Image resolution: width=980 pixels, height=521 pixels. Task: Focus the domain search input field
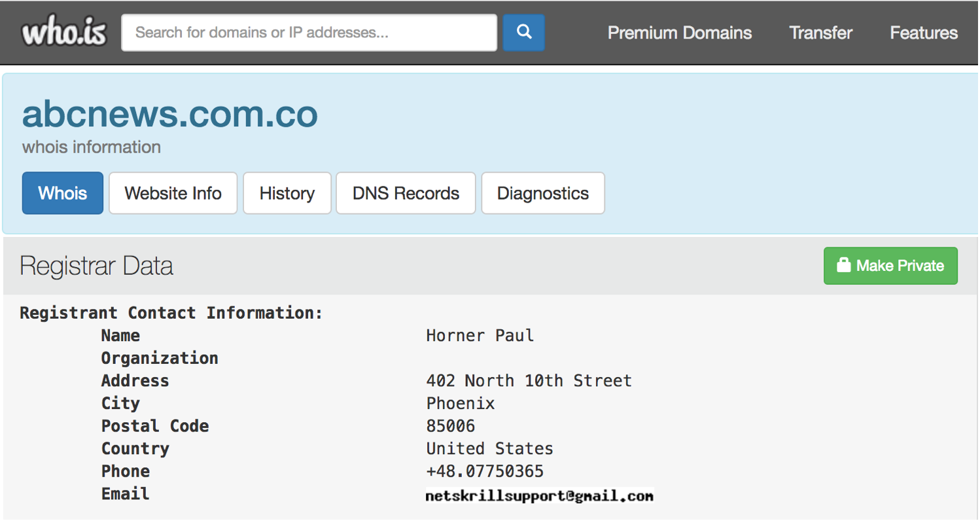coord(309,33)
